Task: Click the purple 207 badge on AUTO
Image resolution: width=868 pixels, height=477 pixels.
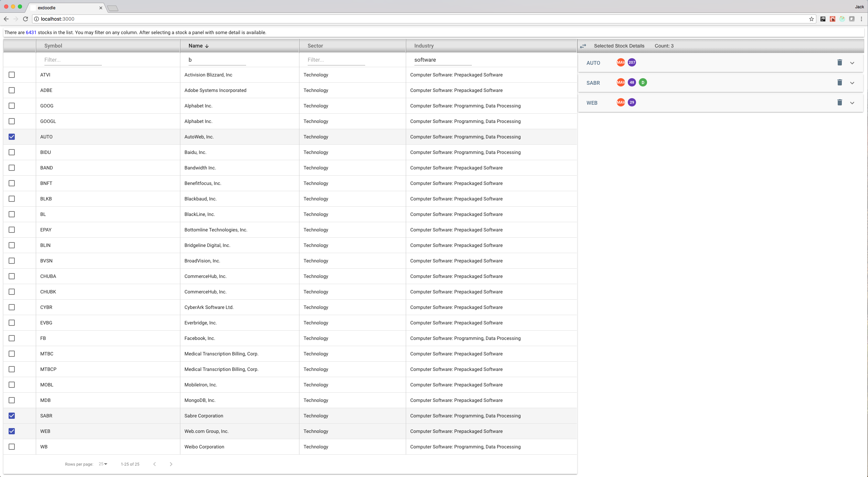Action: pyautogui.click(x=632, y=62)
